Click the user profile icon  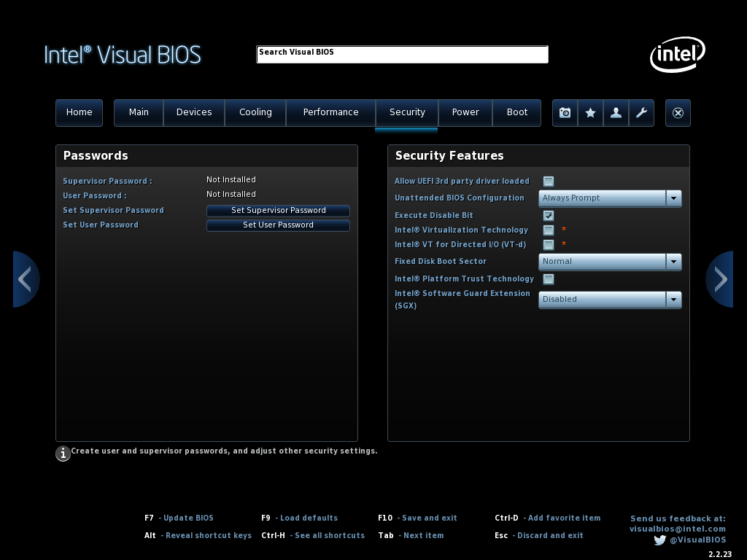pos(616,113)
